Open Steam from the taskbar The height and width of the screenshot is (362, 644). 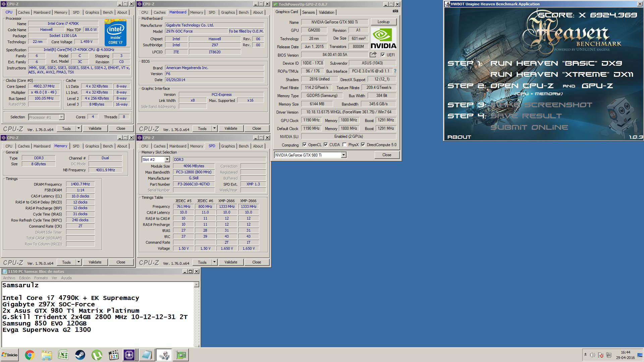(80, 355)
